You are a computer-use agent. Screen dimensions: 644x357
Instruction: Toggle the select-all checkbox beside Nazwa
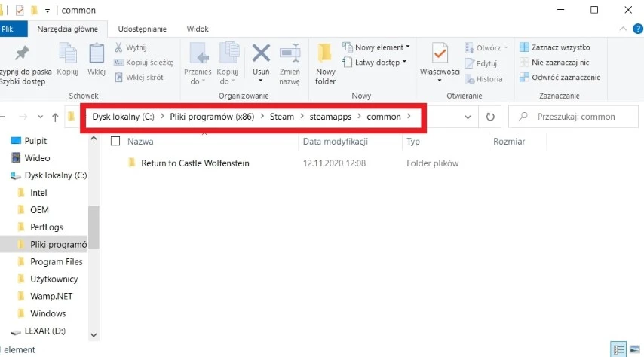[115, 141]
